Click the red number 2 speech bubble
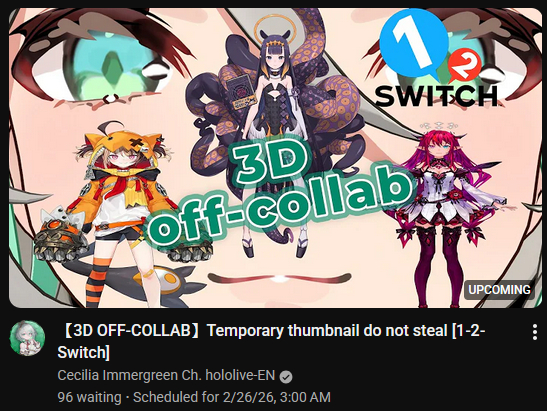Screen dimensions: 547x411 464,66
